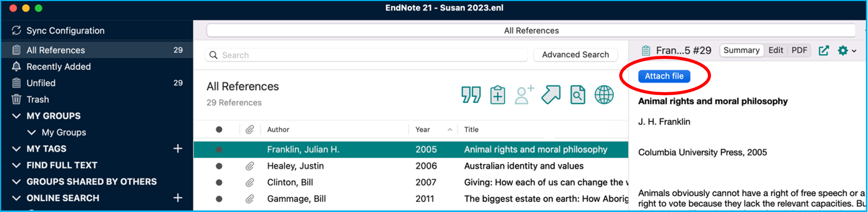Open attachment paperclip for Clinton, Bill
Image resolution: width=868 pixels, height=212 pixels.
[250, 182]
